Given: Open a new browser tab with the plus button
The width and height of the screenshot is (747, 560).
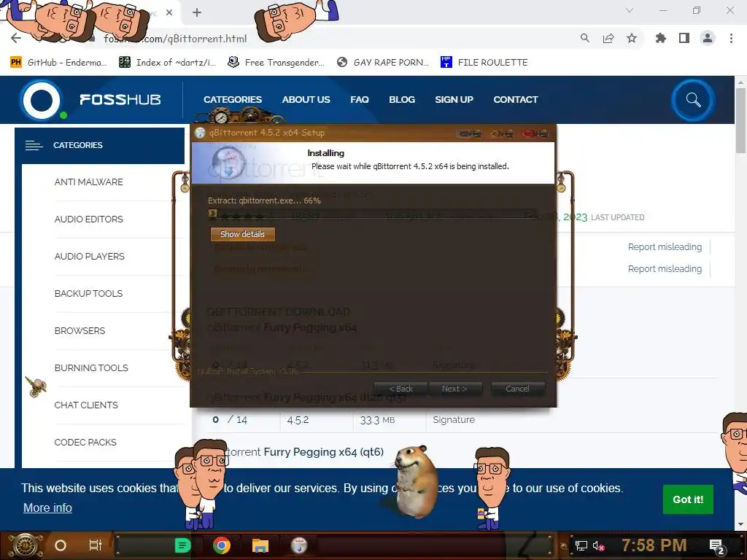Looking at the screenshot, I should [197, 13].
